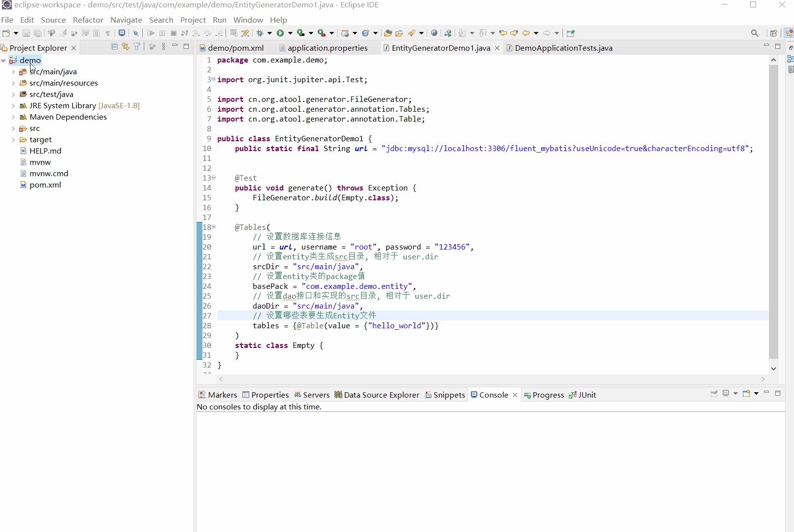Screen dimensions: 794x532
Task: Expand JRE System Library node
Action: point(13,106)
